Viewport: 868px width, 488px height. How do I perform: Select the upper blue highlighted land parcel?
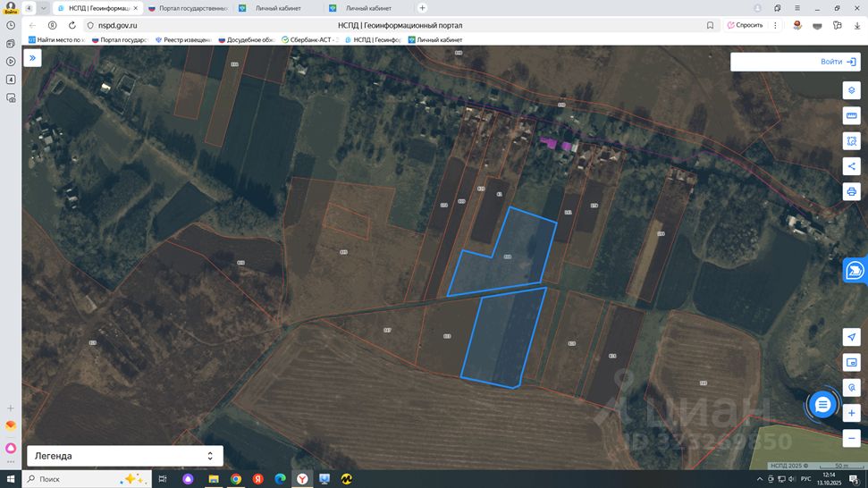507,257
